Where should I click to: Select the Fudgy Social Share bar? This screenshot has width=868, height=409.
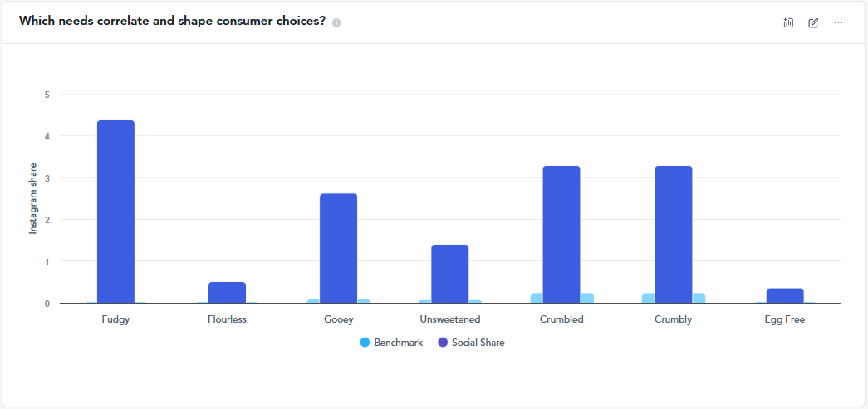point(115,212)
